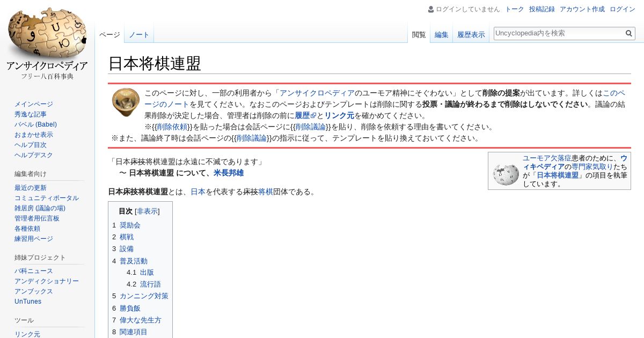
Task: Open the 履歴表示 tab
Action: click(x=471, y=34)
